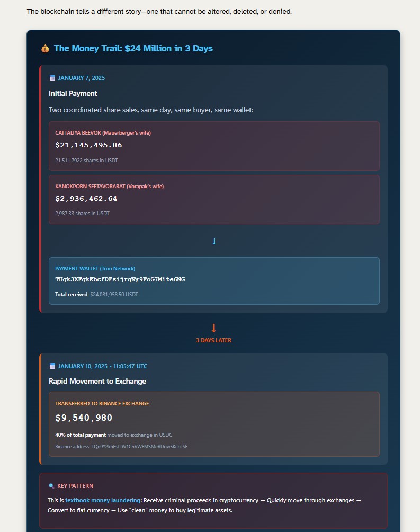This screenshot has width=420, height=532.
Task: Click the money bag icon beside Money Trail
Action: (x=45, y=49)
